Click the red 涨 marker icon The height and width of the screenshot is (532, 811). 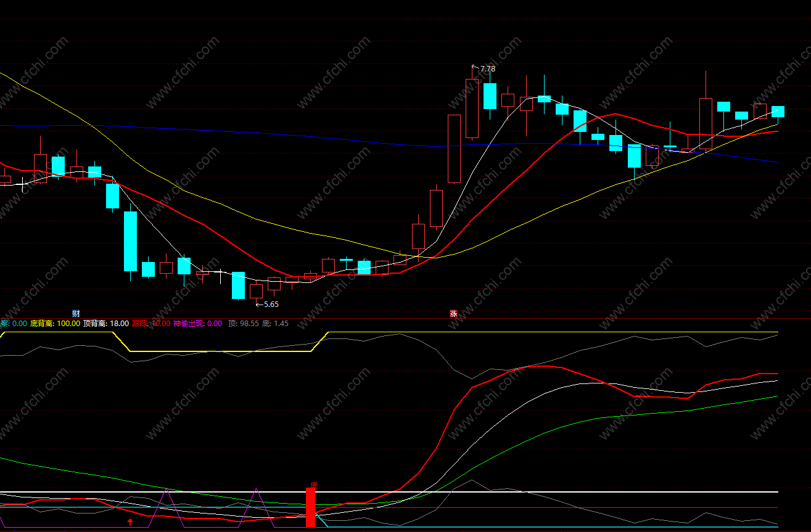click(453, 313)
